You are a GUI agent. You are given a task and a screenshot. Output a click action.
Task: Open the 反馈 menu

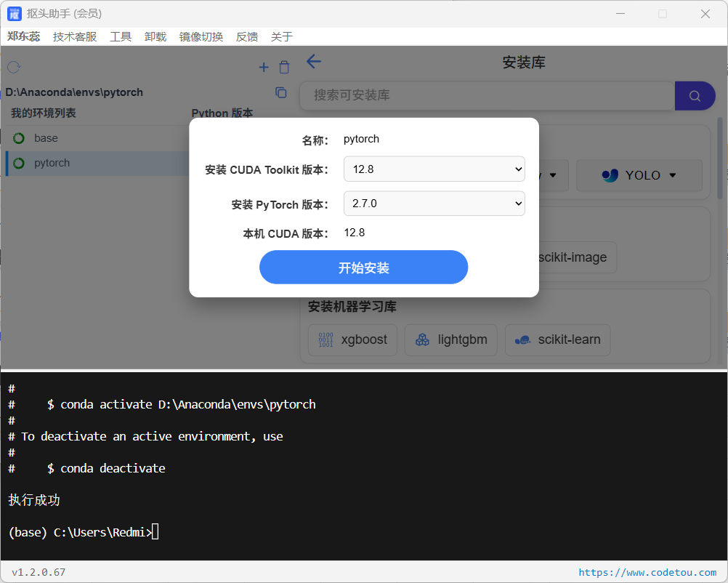247,36
